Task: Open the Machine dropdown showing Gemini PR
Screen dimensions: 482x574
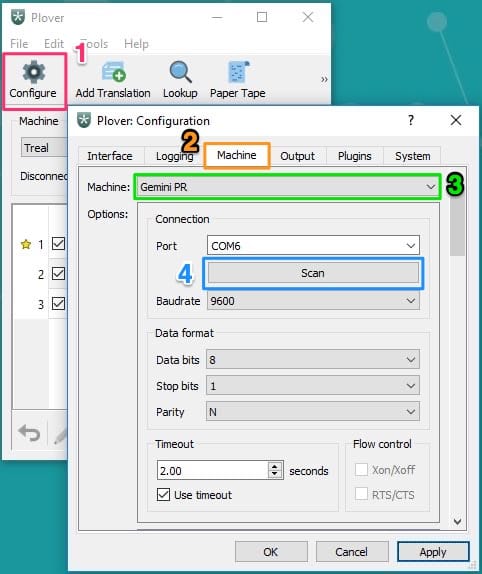Action: [287, 187]
